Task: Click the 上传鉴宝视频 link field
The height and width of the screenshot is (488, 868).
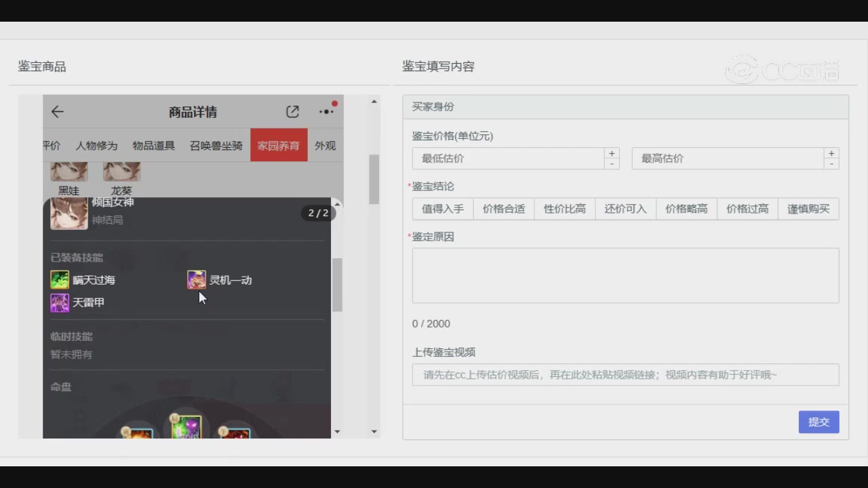Action: click(625, 375)
